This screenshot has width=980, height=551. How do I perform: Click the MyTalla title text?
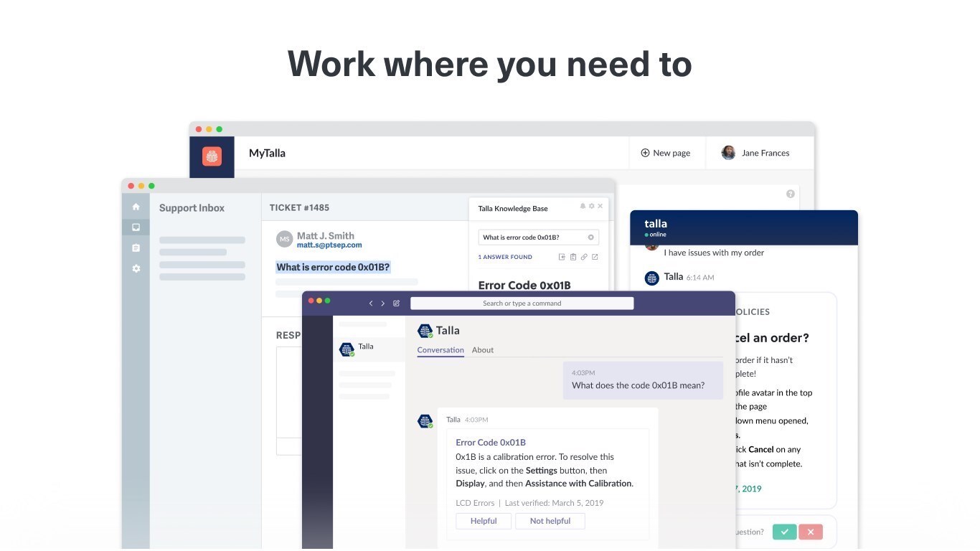tap(267, 153)
